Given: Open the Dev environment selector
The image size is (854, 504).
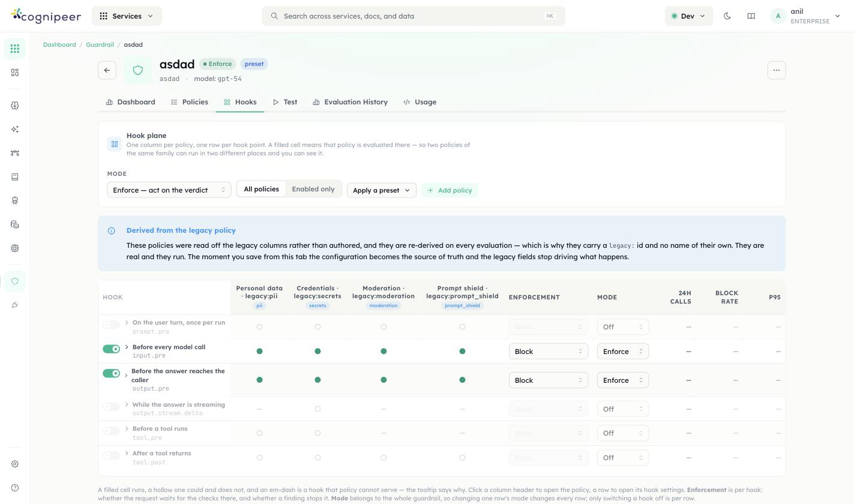Looking at the screenshot, I should [689, 16].
